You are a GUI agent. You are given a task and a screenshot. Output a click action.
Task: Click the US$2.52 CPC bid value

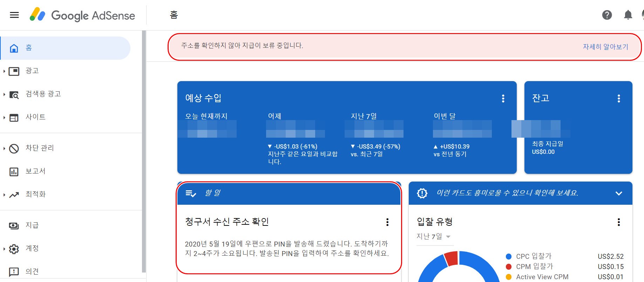(611, 256)
